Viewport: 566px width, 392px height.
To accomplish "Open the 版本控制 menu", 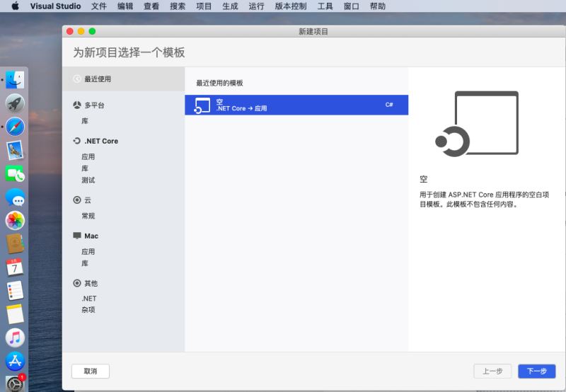I will pos(291,6).
